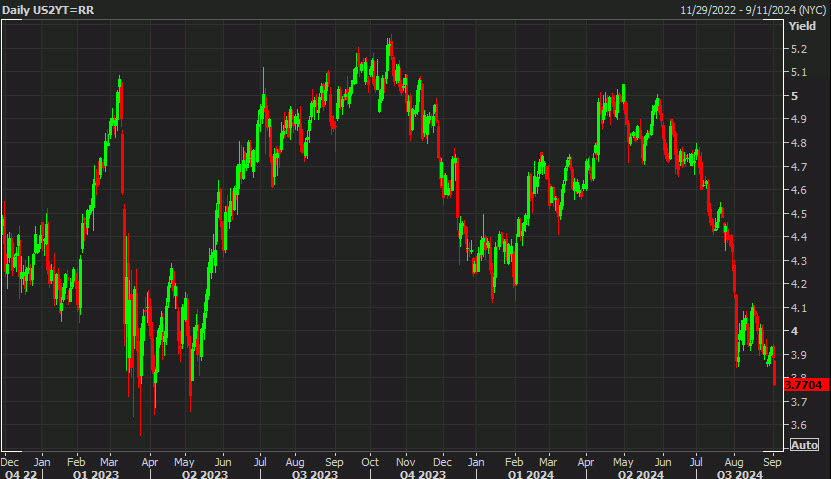831x479 pixels.
Task: Click the Dec label above Q4 2023
Action: 443,462
